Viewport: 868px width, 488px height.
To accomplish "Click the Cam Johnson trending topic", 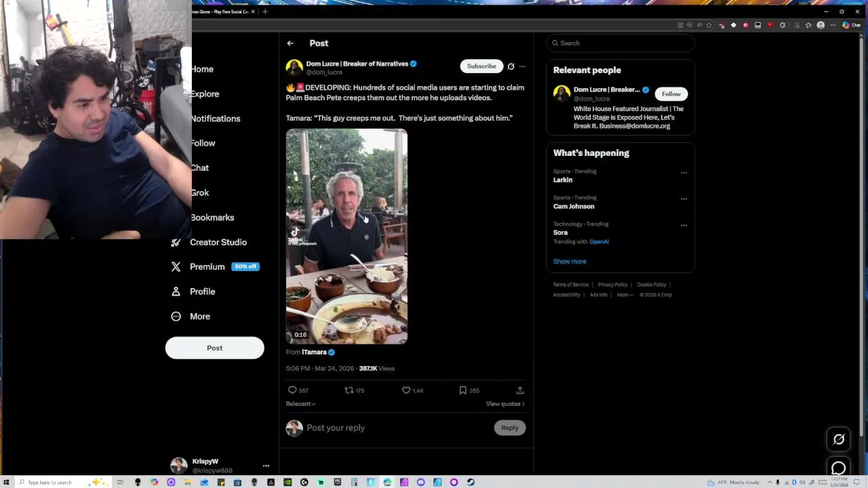I will 574,207.
